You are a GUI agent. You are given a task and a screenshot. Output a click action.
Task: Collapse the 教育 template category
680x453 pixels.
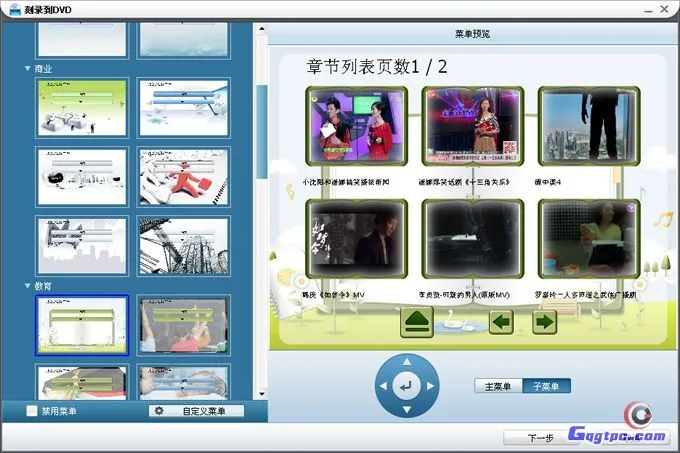coord(28,286)
